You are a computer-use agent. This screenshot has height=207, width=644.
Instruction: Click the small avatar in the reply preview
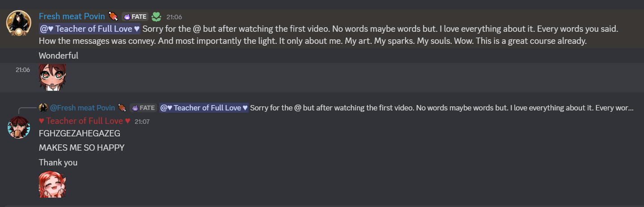pyautogui.click(x=43, y=108)
